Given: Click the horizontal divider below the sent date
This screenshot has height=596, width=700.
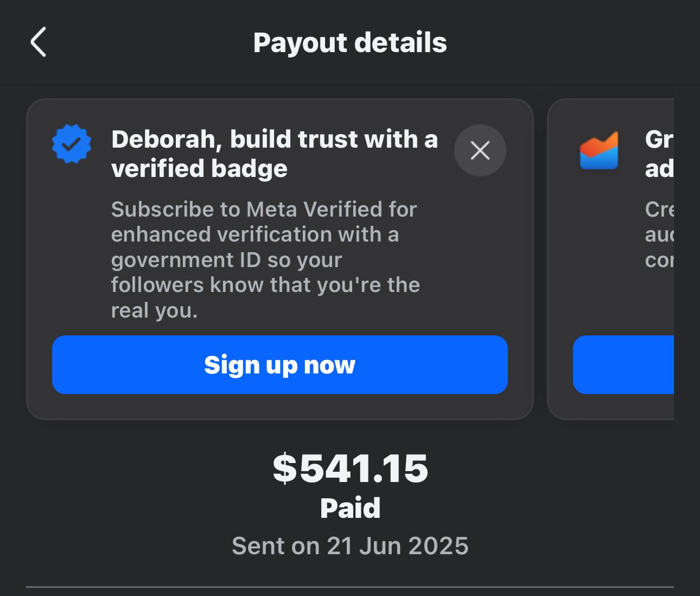Looking at the screenshot, I should [x=350, y=587].
